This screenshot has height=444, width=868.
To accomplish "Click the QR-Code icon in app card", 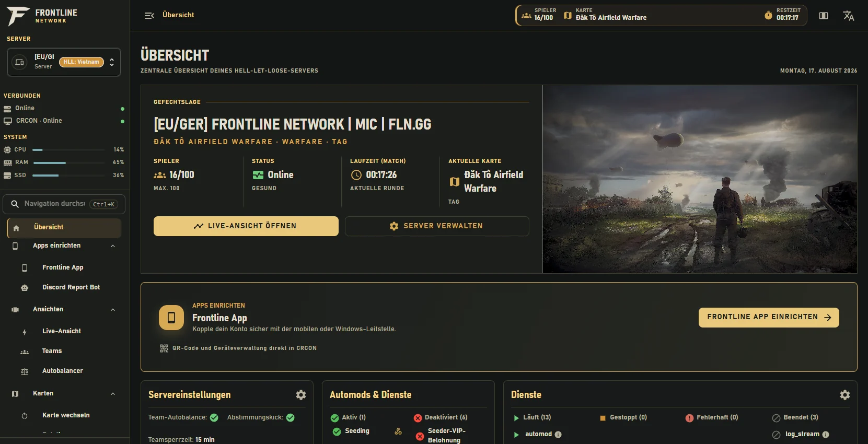I will 164,348.
